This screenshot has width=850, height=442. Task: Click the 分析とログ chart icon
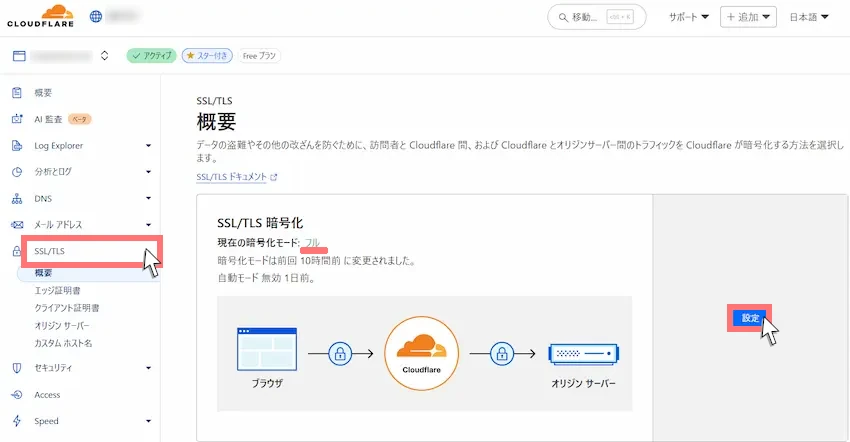(17, 172)
